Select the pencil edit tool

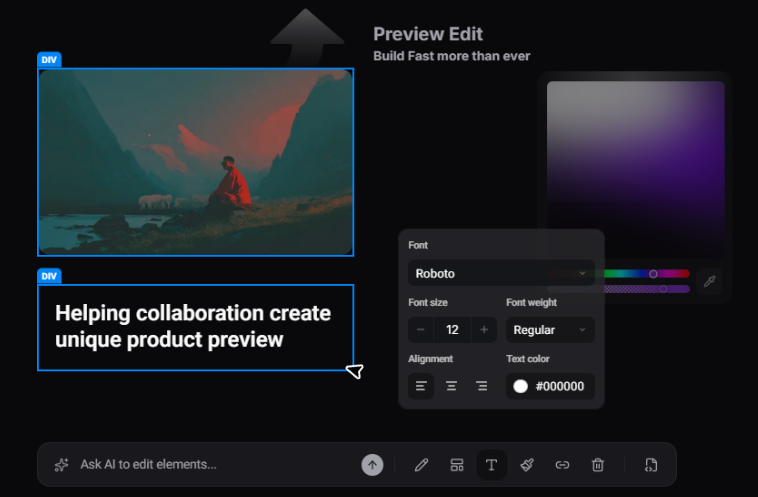pyautogui.click(x=422, y=465)
